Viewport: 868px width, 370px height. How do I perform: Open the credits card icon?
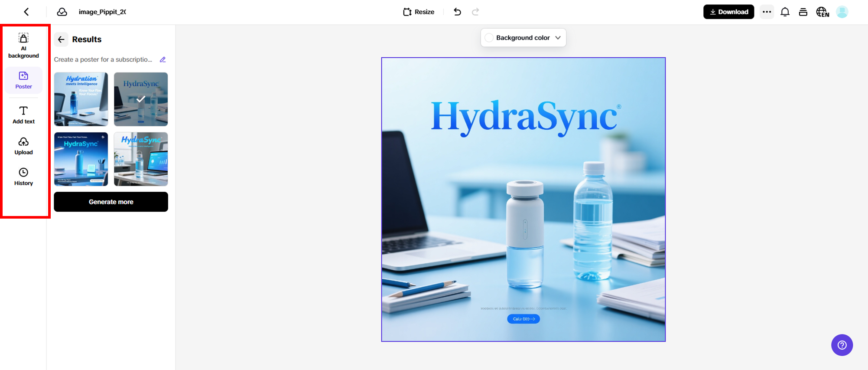(x=803, y=12)
